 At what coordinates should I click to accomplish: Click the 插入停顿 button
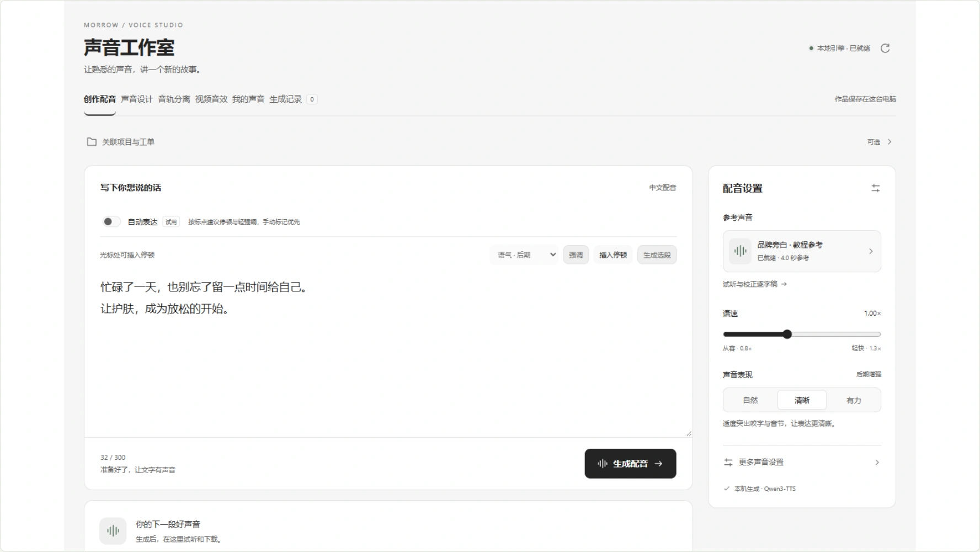pyautogui.click(x=613, y=255)
